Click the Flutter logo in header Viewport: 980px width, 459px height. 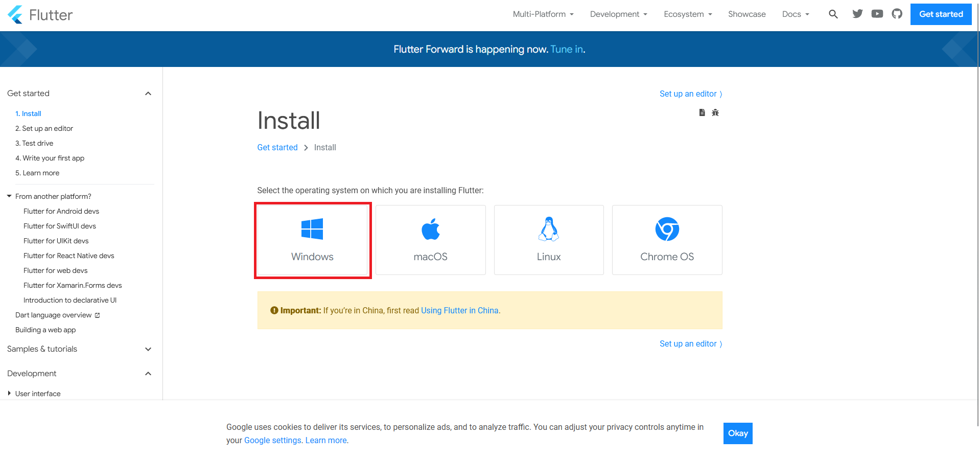point(40,15)
